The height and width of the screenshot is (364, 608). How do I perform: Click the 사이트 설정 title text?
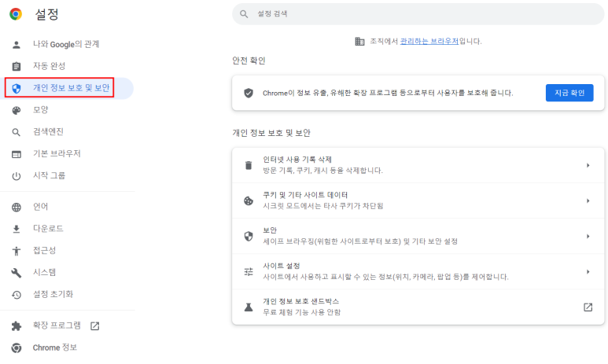pos(282,266)
